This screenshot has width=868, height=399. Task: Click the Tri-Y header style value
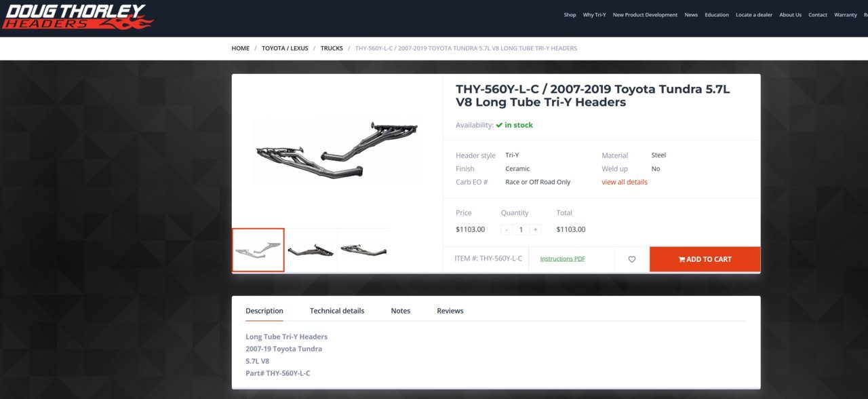[x=512, y=155]
